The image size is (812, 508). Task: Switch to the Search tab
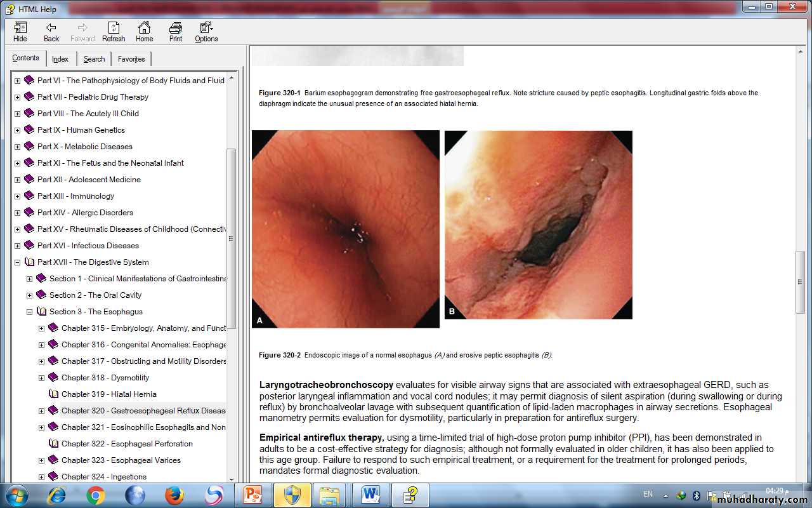coord(94,59)
